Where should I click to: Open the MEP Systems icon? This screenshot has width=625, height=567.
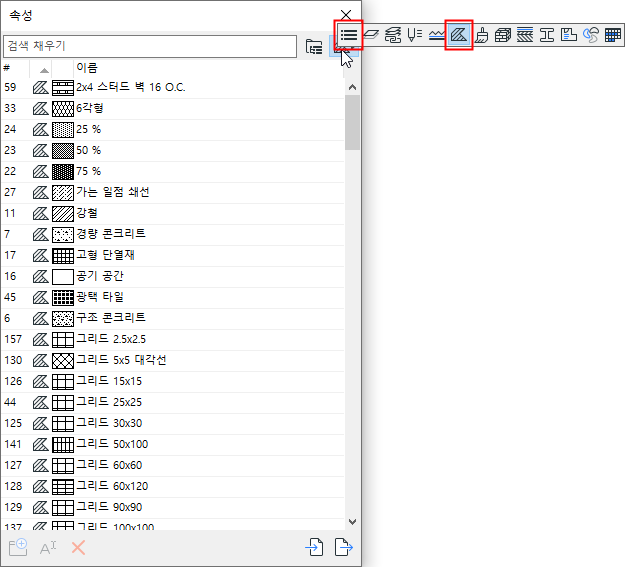tap(591, 35)
